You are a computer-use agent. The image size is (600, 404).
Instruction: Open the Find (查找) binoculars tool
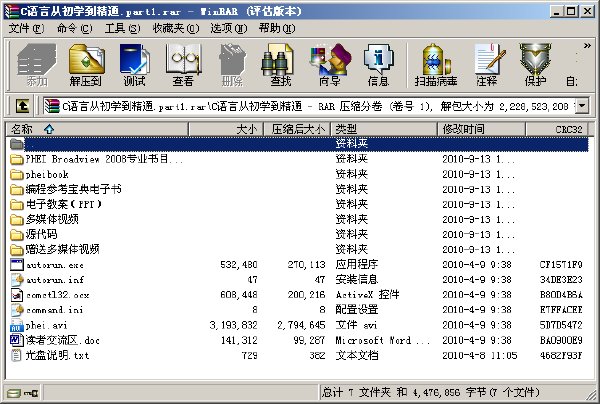point(280,64)
